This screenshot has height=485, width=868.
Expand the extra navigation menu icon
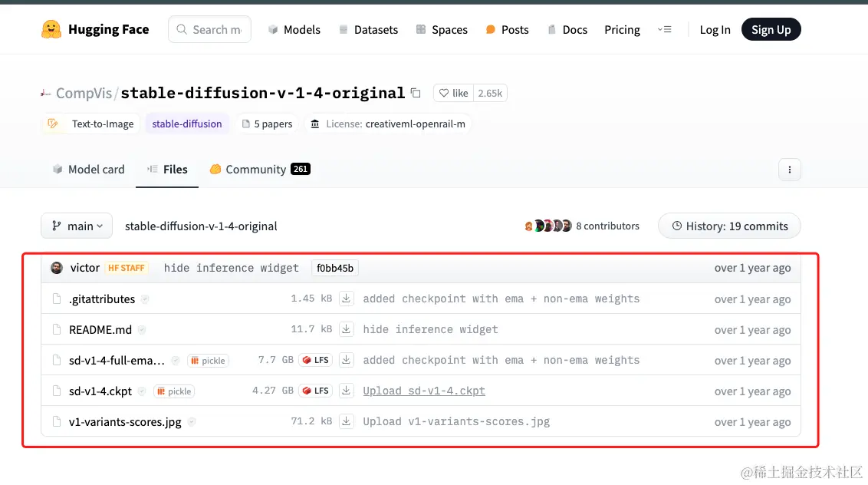664,29
